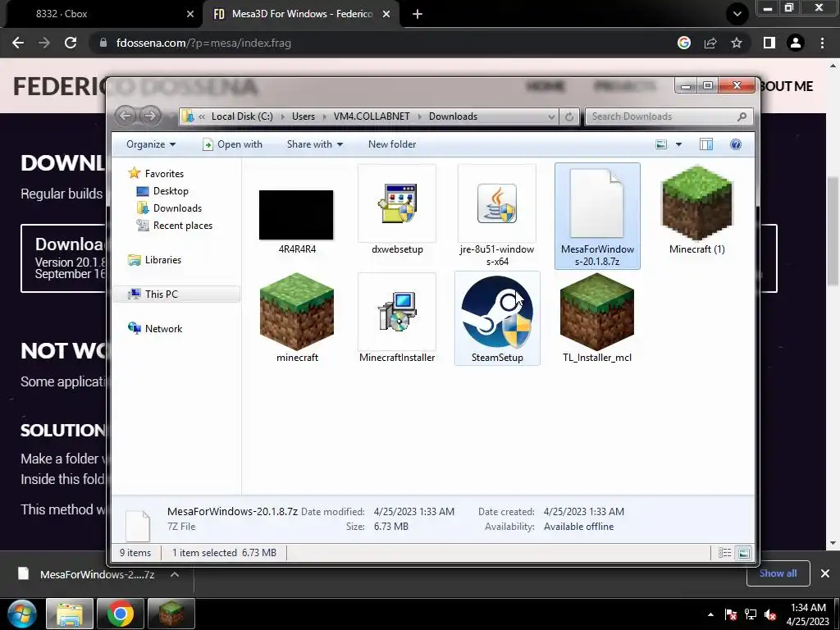Click the Explorer forward arrow button
The height and width of the screenshot is (630, 840).
150,116
